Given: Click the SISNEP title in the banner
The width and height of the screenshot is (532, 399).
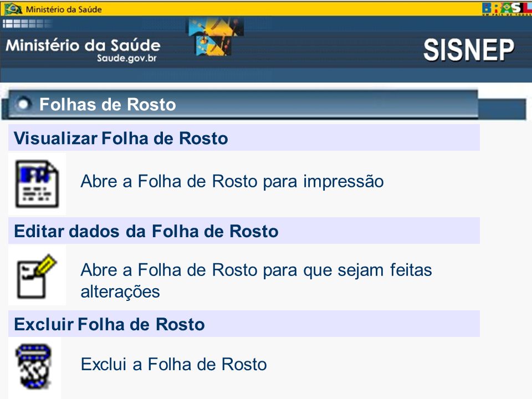Looking at the screenshot, I should [x=469, y=50].
